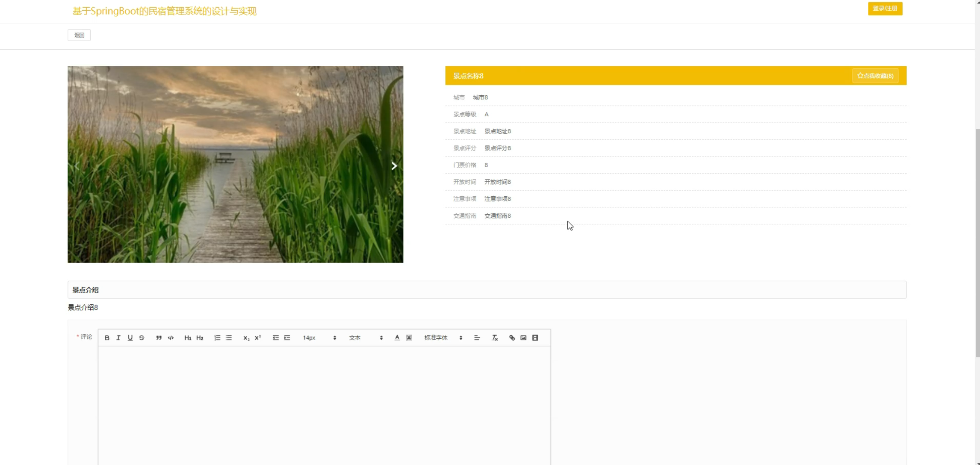Open the 标准字体 font family dropdown
This screenshot has width=980, height=465.
(x=443, y=338)
